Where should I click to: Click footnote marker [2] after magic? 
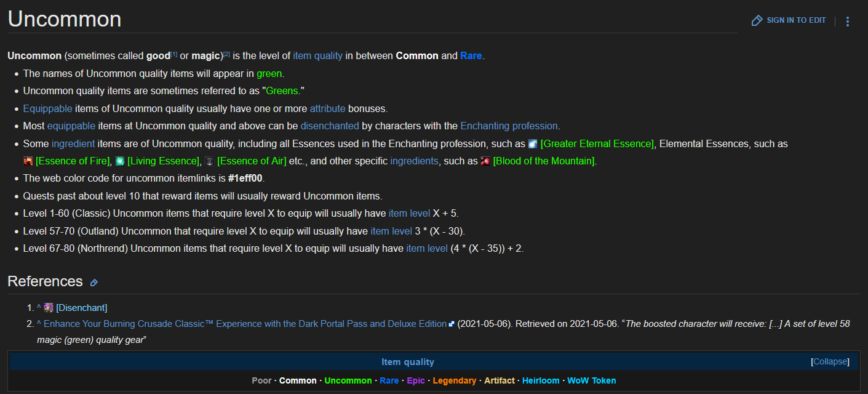pyautogui.click(x=226, y=54)
